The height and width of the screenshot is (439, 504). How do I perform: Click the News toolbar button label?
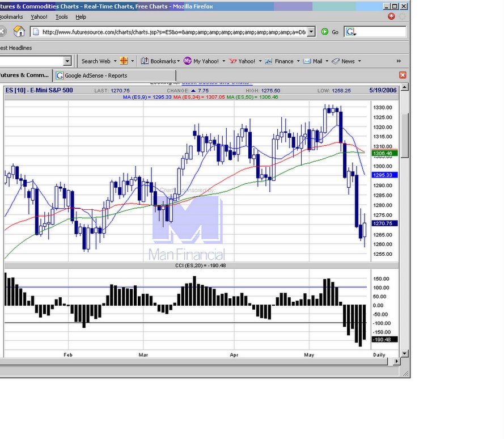pyautogui.click(x=348, y=61)
